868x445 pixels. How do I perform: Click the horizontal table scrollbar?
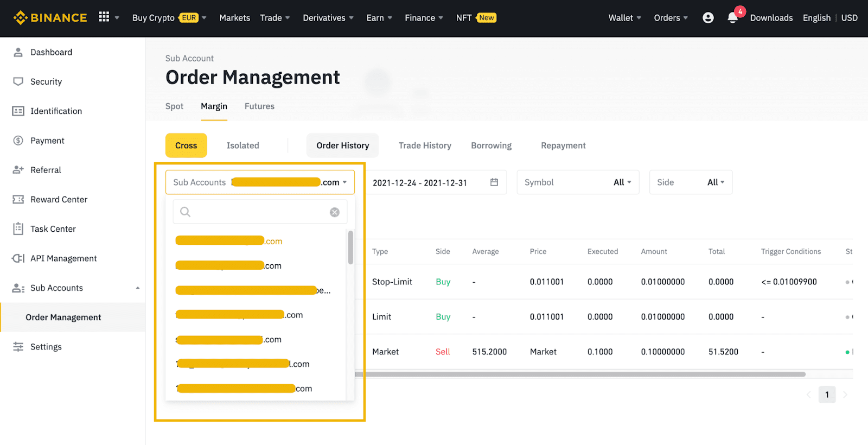(580, 374)
